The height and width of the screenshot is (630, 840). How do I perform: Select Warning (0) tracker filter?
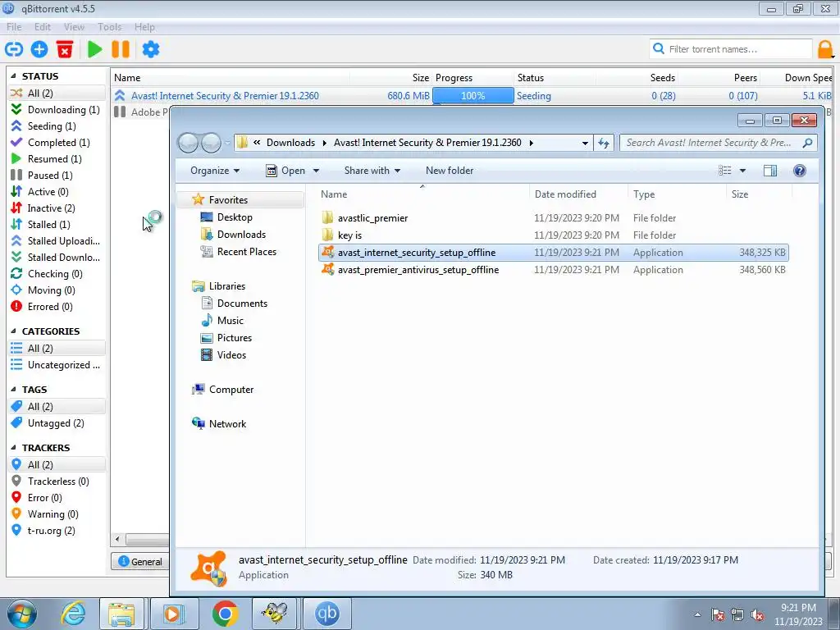click(x=57, y=514)
